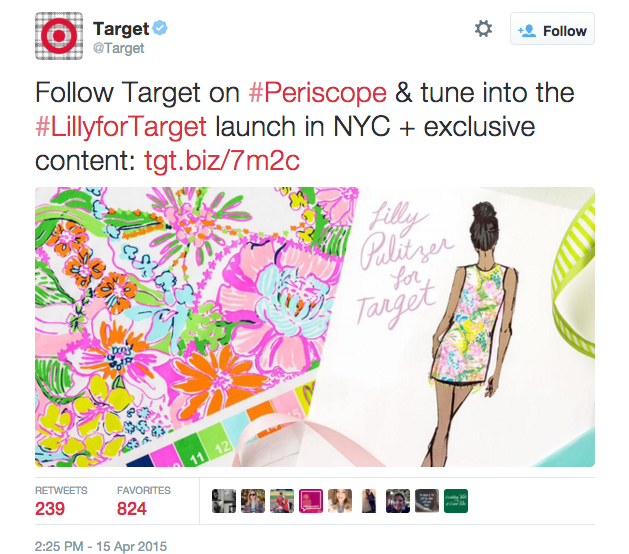629x554 pixels.
Task: Click the Target account name
Action: click(121, 28)
